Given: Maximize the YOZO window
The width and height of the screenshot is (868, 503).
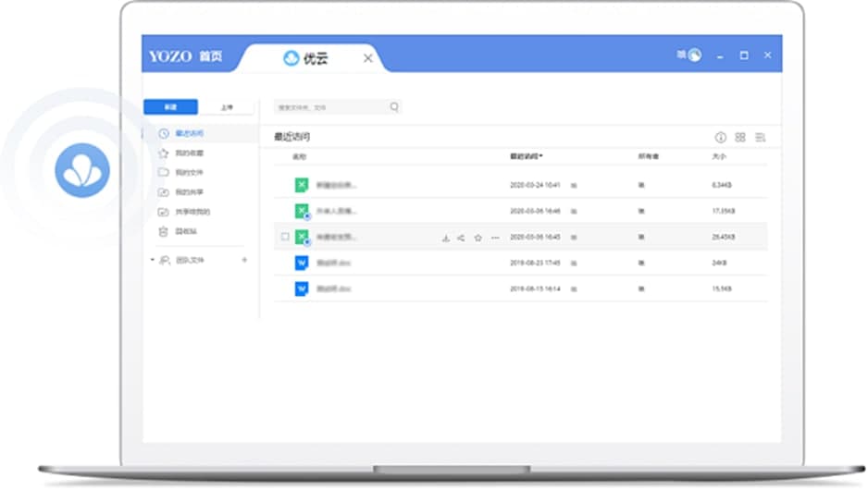Looking at the screenshot, I should point(744,55).
